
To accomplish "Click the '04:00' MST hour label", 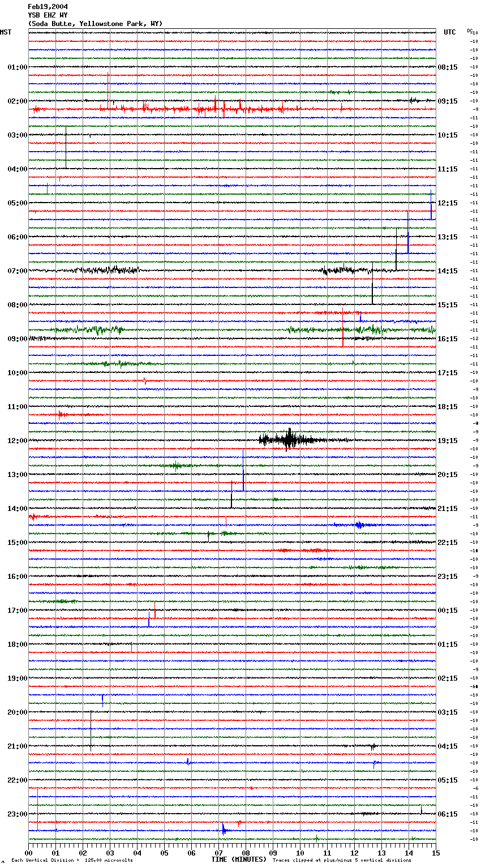I will (17, 169).
